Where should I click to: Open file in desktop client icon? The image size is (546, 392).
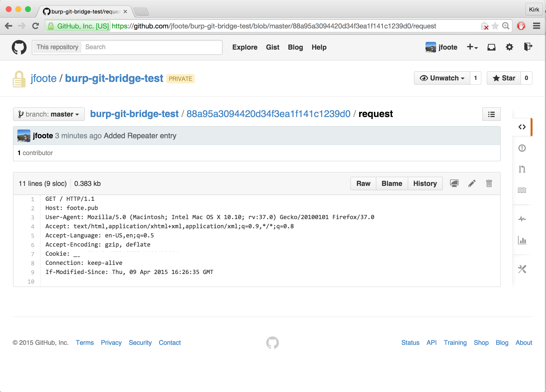coord(454,183)
